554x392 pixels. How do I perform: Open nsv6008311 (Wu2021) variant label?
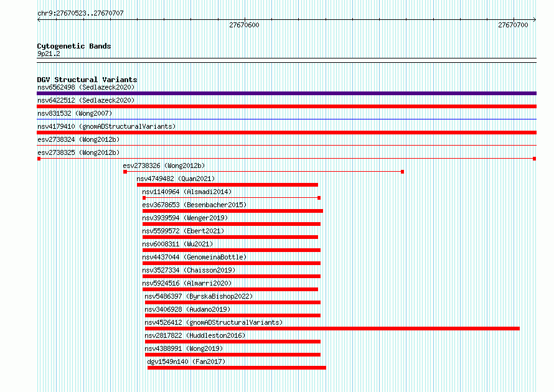point(177,244)
